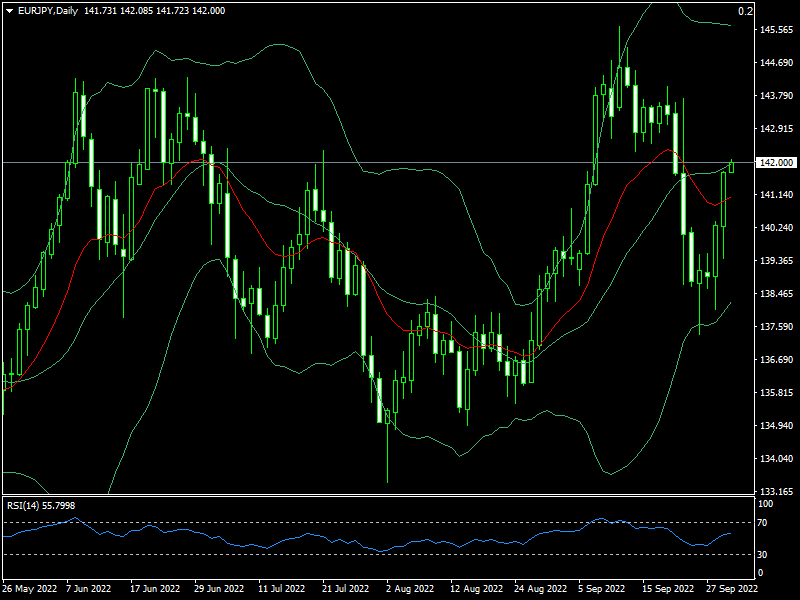Click price axis label 136.690

777,360
